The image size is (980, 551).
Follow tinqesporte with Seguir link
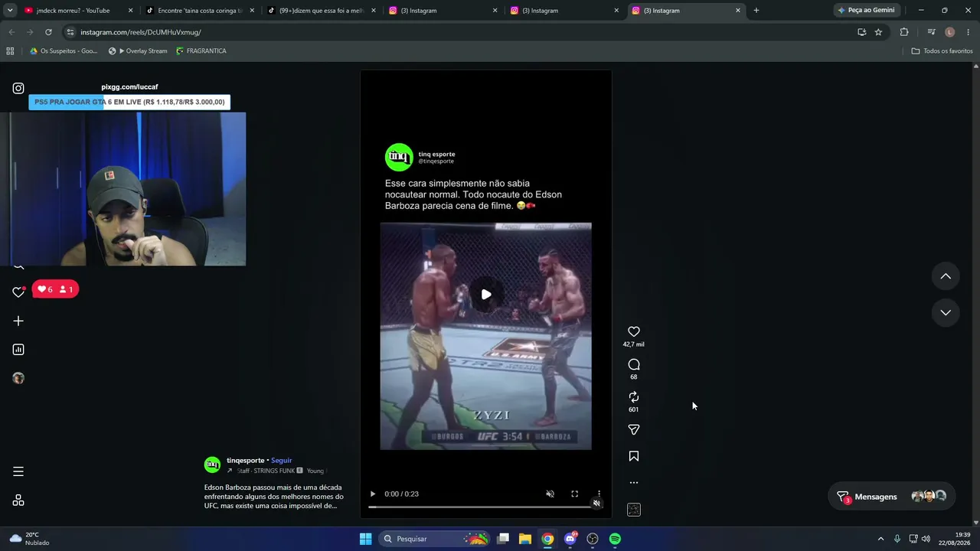pyautogui.click(x=282, y=461)
